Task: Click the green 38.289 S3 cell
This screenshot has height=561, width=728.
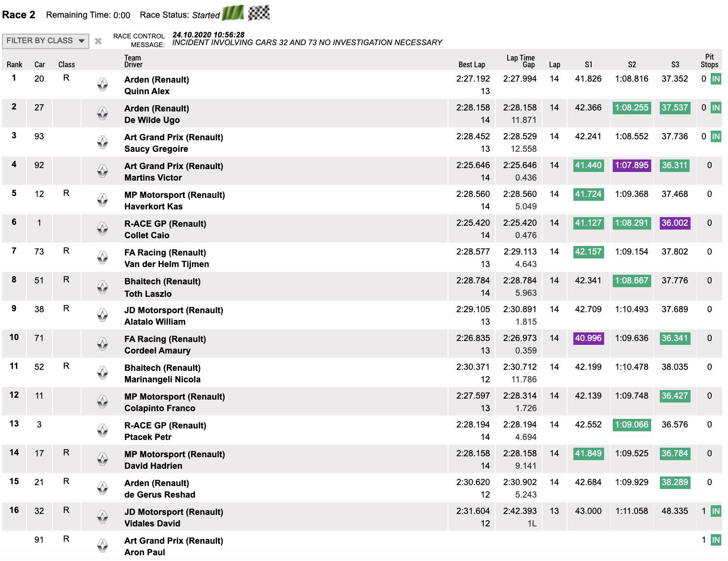Action: point(675,482)
